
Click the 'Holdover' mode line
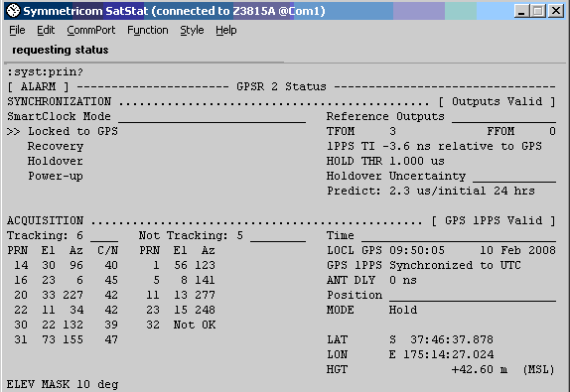56,161
